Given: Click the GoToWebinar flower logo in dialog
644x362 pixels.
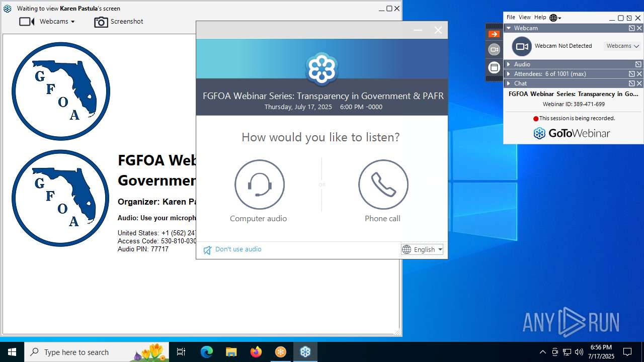Looking at the screenshot, I should (321, 69).
